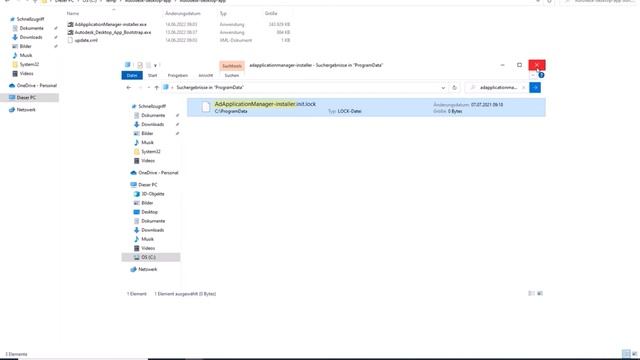Open 3D-Objekte in search window sidebar
The image size is (640, 360).
(153, 194)
